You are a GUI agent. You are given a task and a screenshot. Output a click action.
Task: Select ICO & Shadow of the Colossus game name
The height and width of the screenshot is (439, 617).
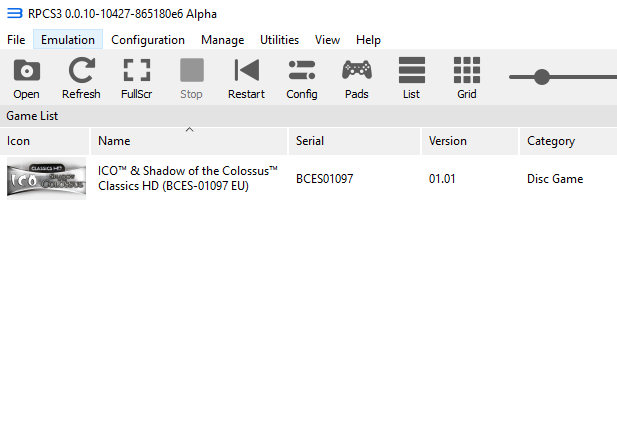coord(188,178)
